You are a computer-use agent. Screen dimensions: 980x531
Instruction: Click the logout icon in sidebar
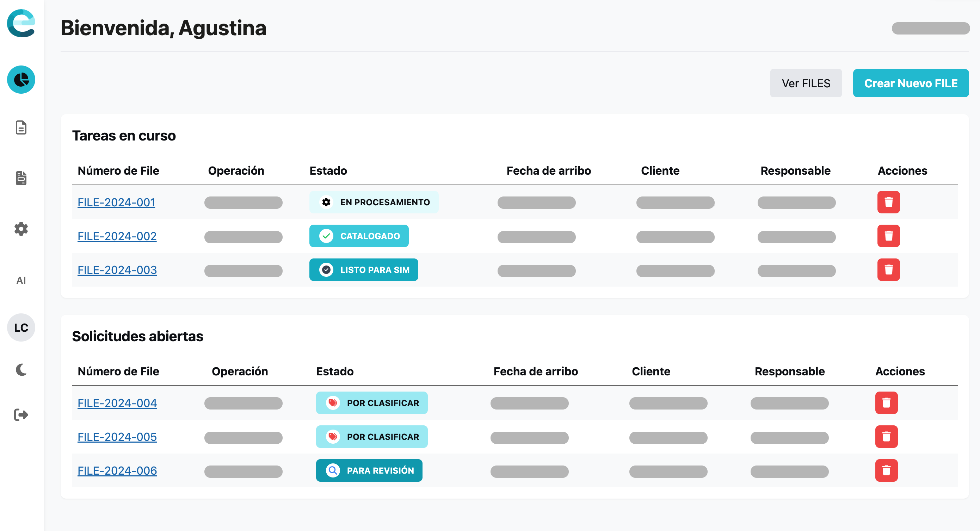[x=21, y=414]
